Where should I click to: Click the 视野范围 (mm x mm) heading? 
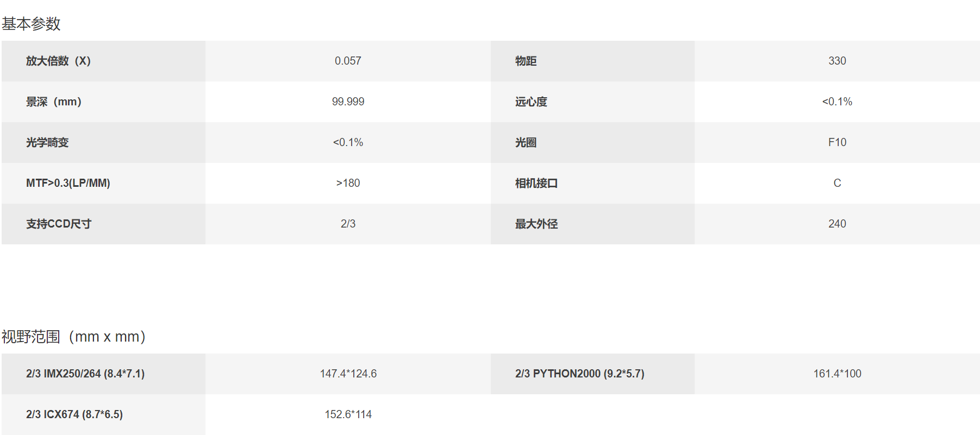(x=74, y=337)
